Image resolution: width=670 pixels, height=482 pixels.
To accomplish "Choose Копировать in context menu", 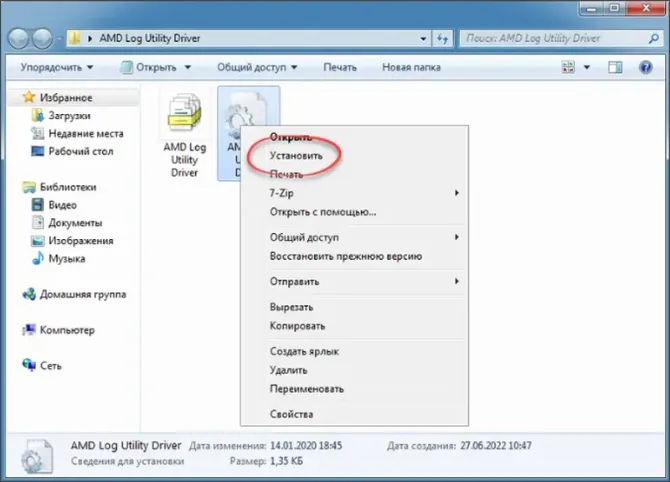I will (x=354, y=326).
